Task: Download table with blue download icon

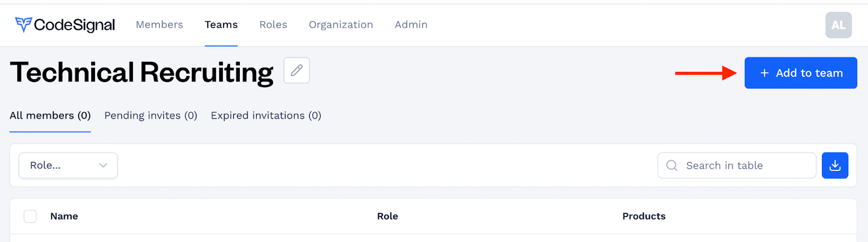Action: 835,165
